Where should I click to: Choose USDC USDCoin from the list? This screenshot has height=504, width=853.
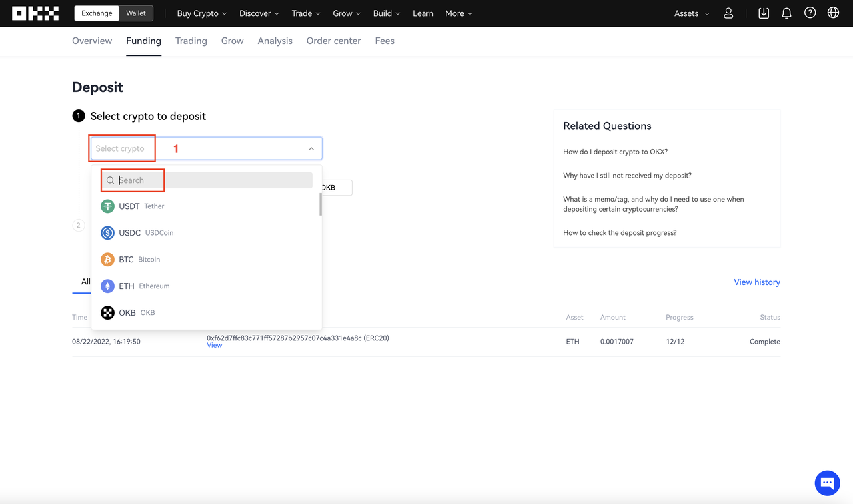pos(207,233)
